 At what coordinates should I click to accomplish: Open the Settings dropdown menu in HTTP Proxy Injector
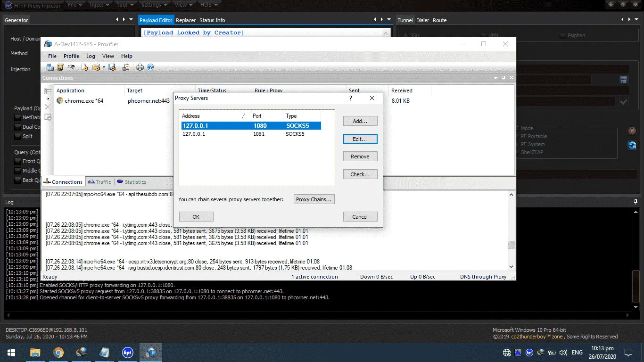pyautogui.click(x=154, y=5)
